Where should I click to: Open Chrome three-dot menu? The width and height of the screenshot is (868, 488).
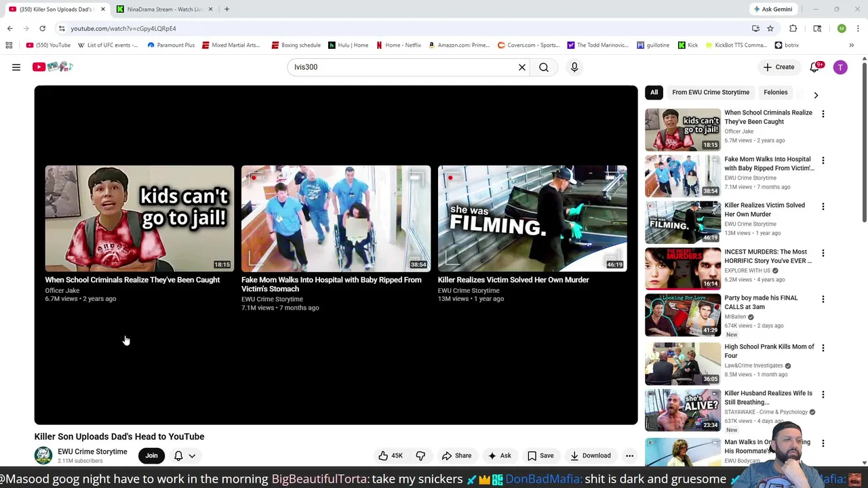pos(858,28)
